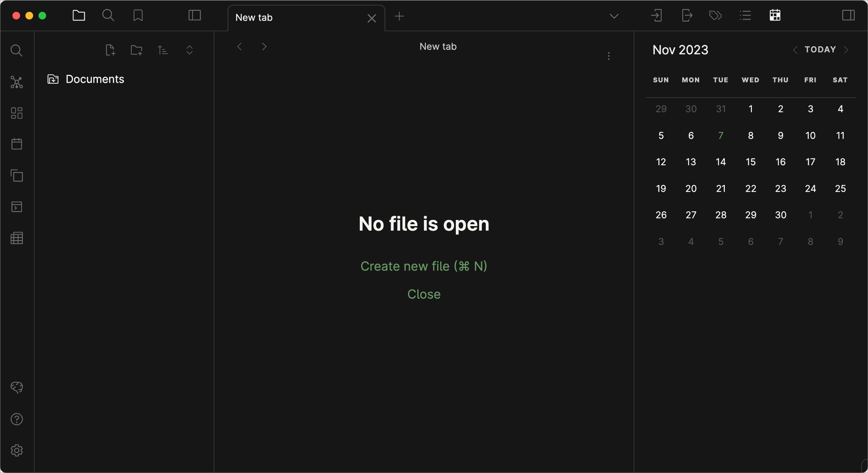Toggle the left sidebar
Image resolution: width=868 pixels, height=473 pixels.
pos(195,16)
